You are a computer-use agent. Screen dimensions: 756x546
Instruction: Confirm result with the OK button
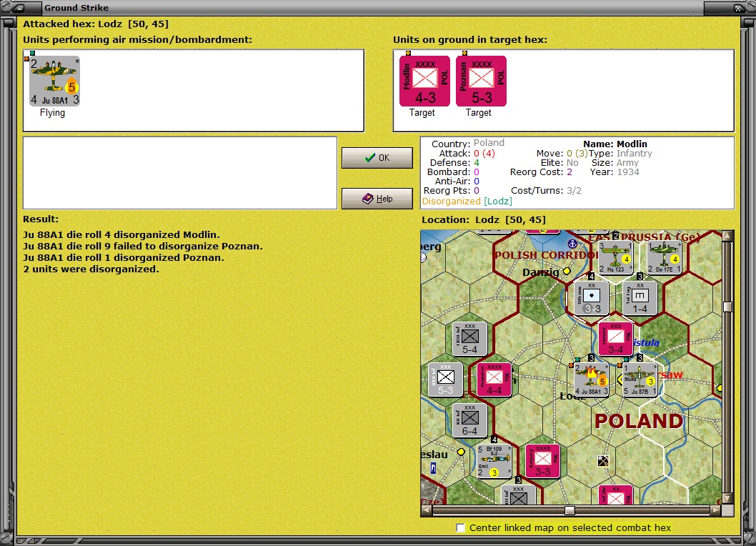pyautogui.click(x=377, y=158)
